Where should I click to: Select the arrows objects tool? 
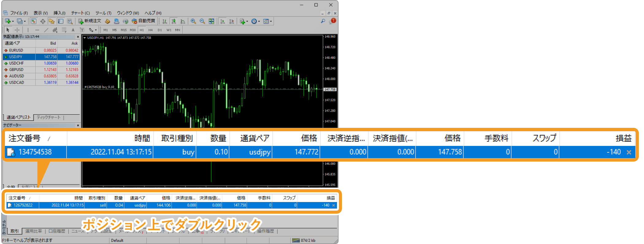pos(91,30)
